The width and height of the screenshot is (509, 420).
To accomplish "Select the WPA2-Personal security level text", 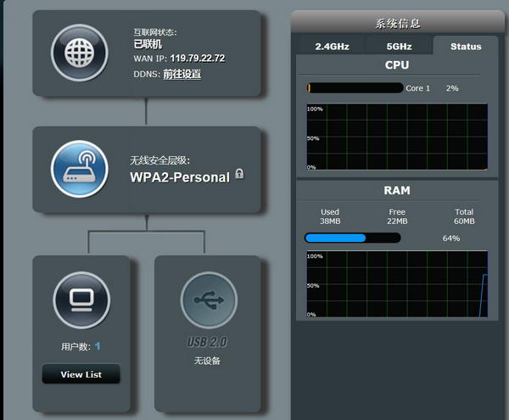I will click(x=179, y=177).
